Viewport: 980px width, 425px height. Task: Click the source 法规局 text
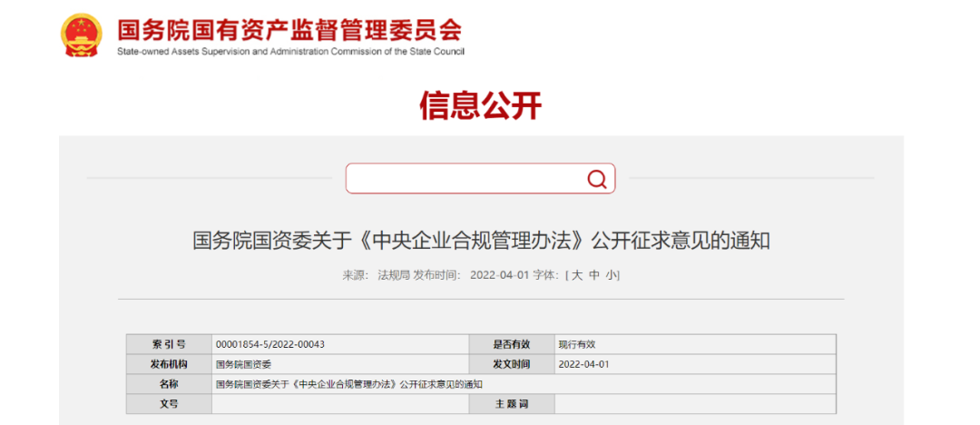tap(393, 275)
